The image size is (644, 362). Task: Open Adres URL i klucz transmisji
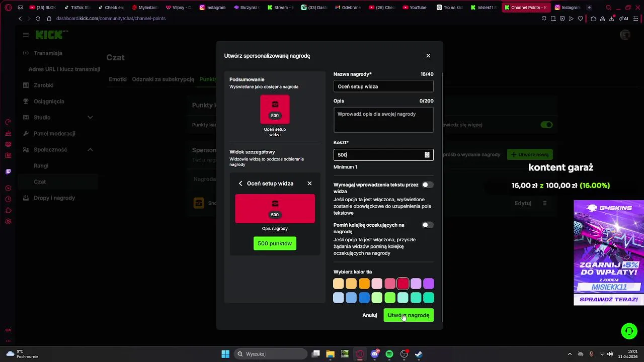[64, 69]
